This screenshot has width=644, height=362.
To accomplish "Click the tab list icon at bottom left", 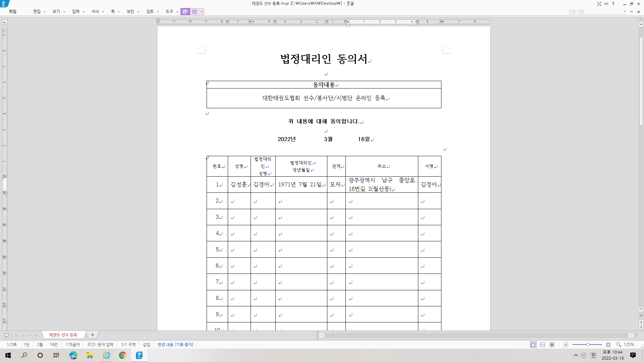I will point(6,335).
